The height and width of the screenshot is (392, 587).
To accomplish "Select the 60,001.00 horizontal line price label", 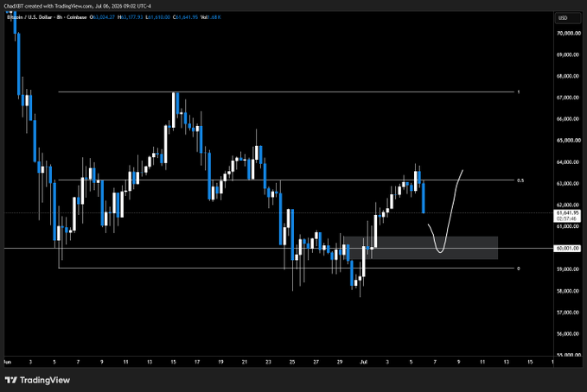I will [x=568, y=249].
